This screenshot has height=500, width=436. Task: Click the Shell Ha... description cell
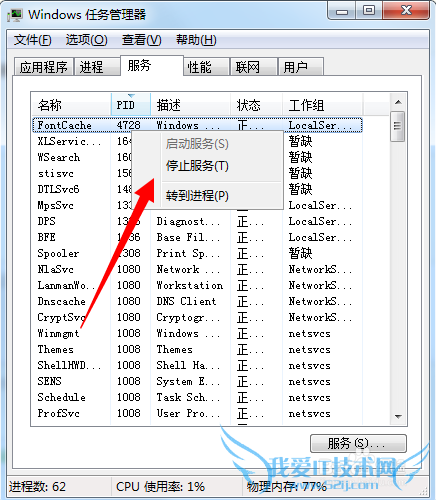[188, 365]
